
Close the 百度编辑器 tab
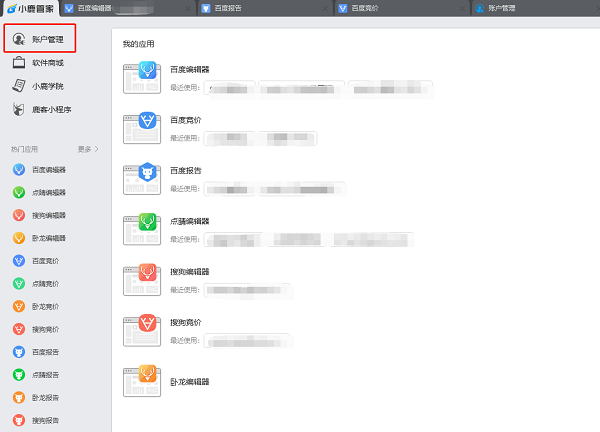[188, 8]
